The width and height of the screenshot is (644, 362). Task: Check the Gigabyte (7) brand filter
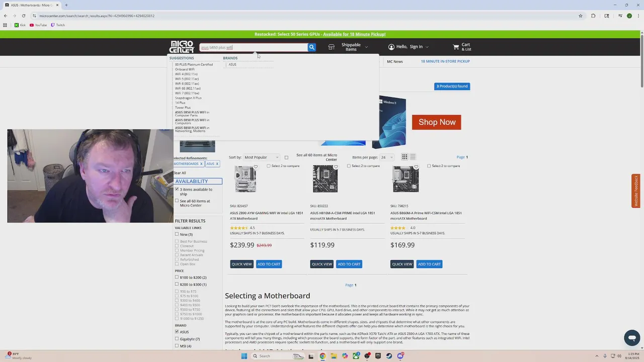pos(177,339)
